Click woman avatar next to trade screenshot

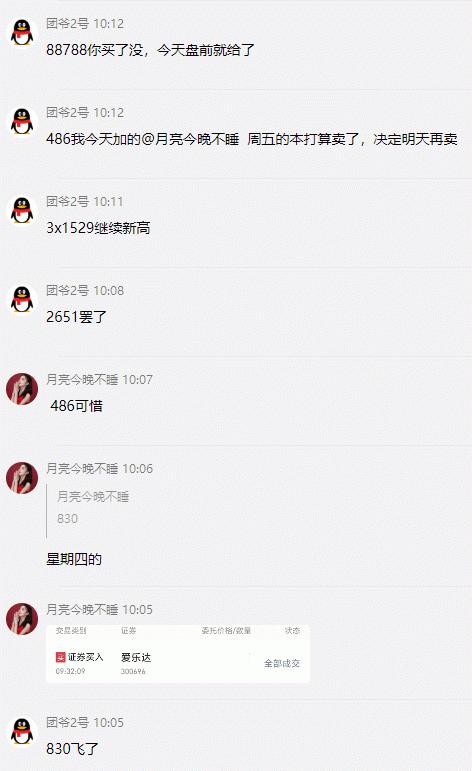point(22,619)
